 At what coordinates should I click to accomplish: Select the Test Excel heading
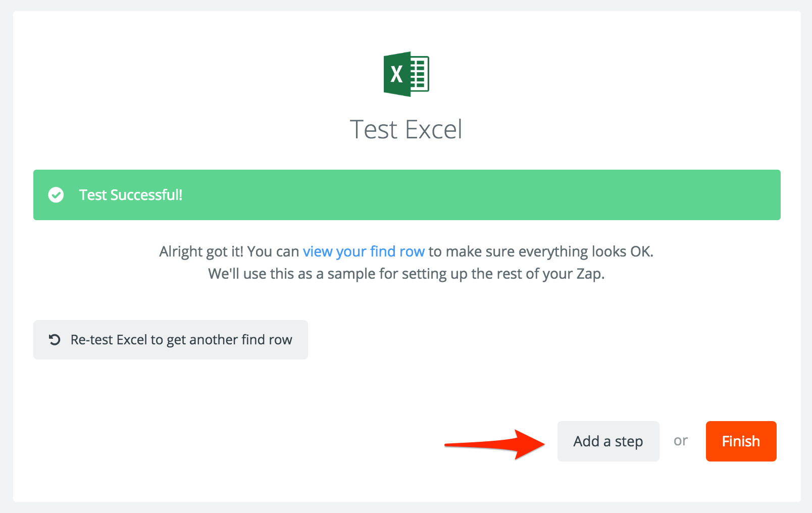tap(406, 130)
